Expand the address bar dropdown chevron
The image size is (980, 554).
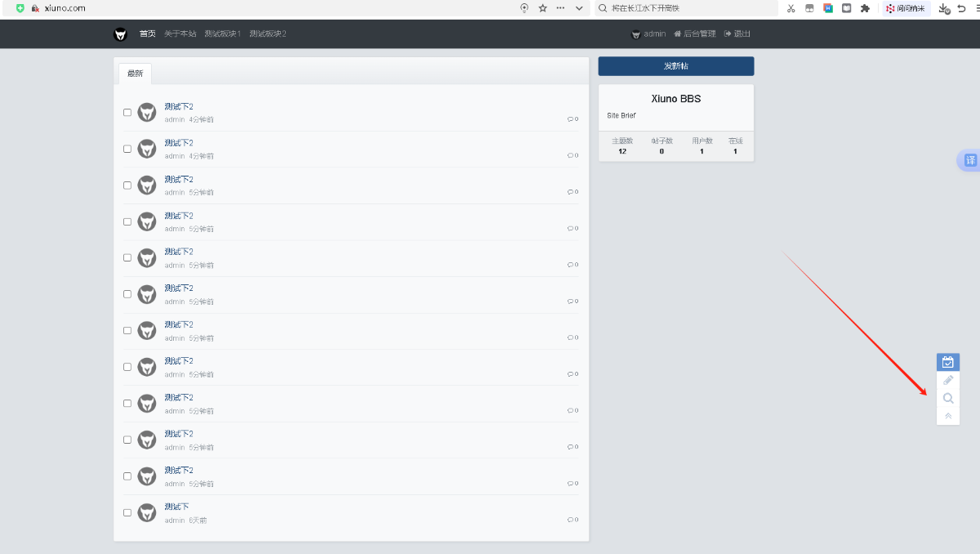pos(579,8)
